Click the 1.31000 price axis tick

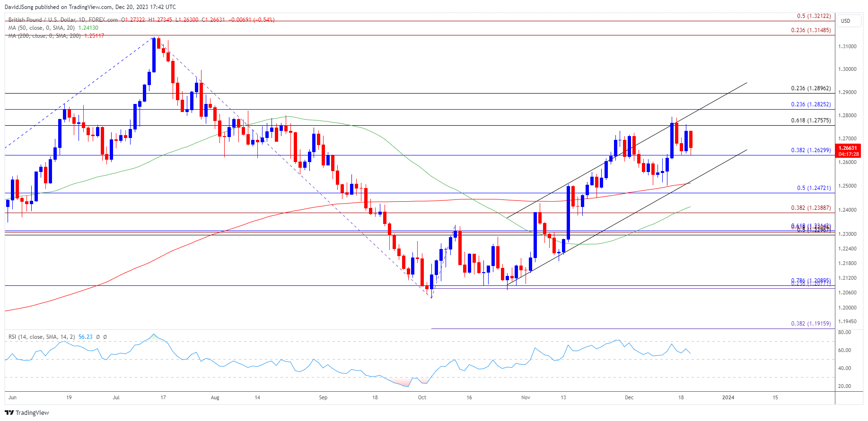point(847,46)
